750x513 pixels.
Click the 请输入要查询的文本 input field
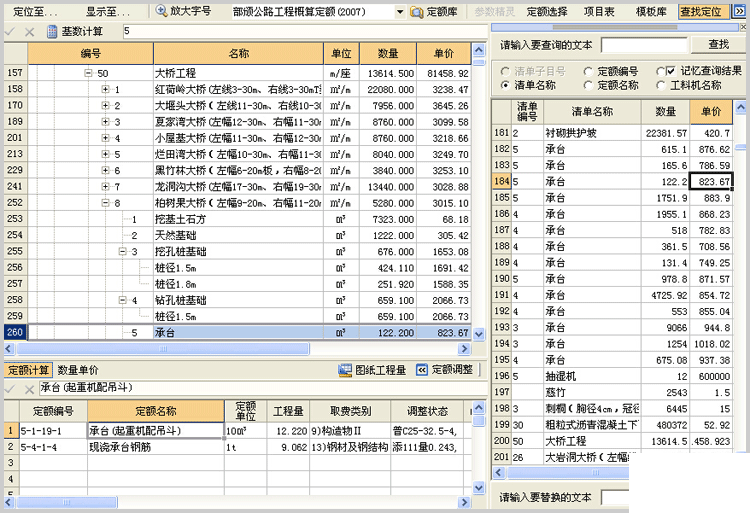tap(644, 45)
